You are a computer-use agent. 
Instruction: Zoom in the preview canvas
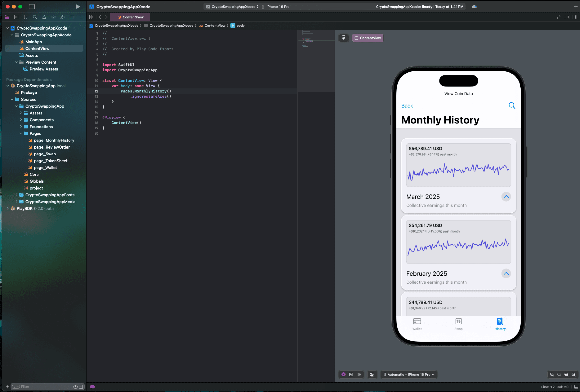(x=573, y=374)
